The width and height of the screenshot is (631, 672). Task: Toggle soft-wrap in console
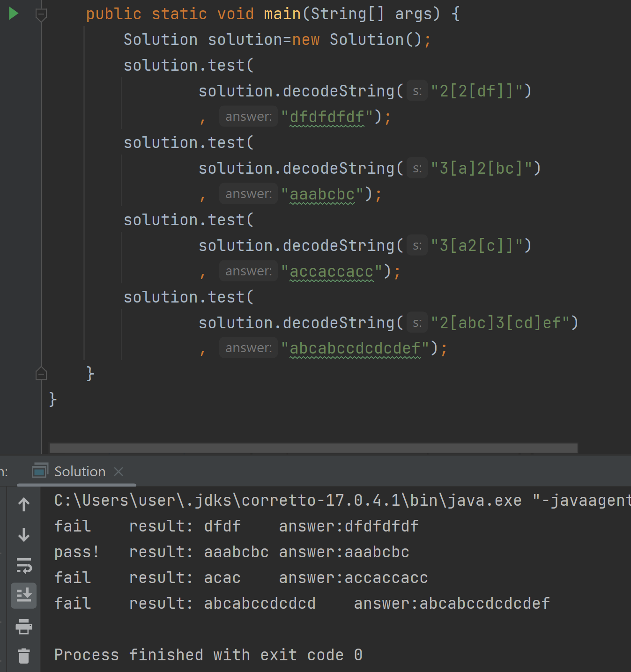point(24,565)
